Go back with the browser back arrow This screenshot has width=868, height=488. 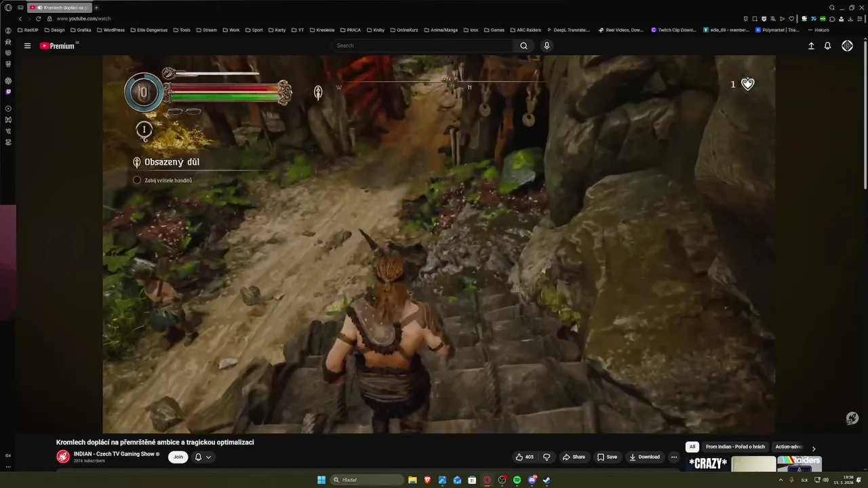[x=20, y=19]
